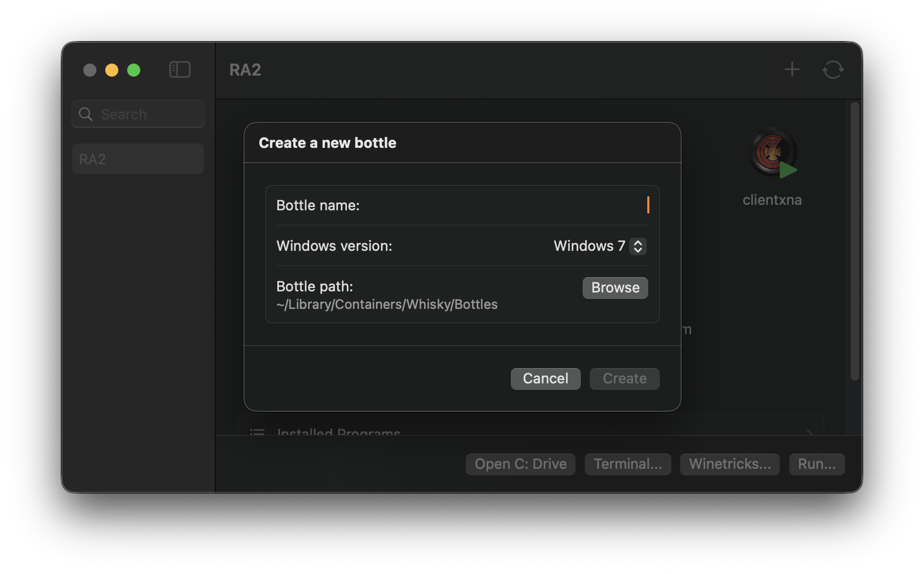Toggle the sidebar visibility icon
The height and width of the screenshot is (574, 924).
(179, 70)
